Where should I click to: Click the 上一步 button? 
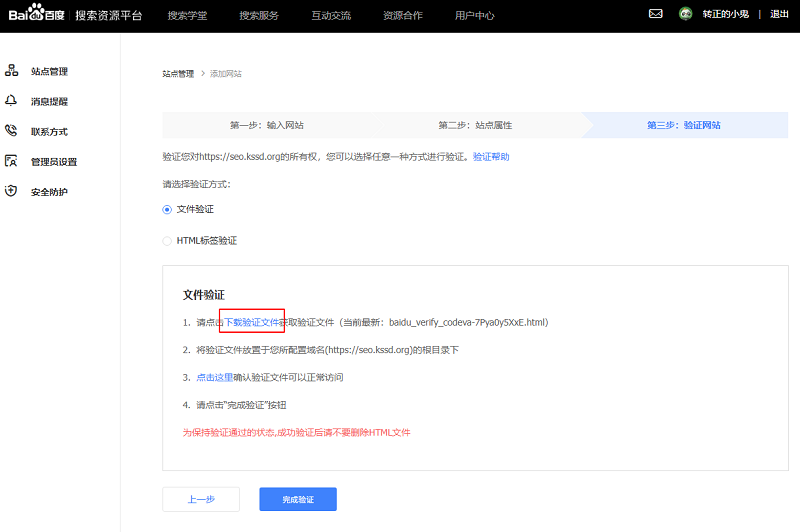[201, 499]
